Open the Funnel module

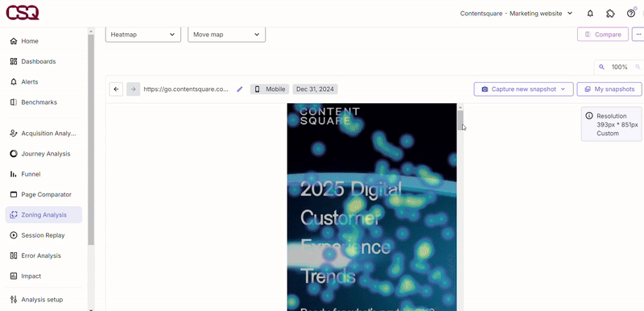[x=43, y=174]
